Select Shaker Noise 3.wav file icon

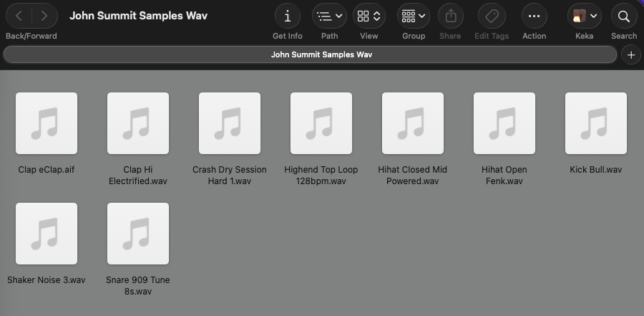tap(47, 234)
